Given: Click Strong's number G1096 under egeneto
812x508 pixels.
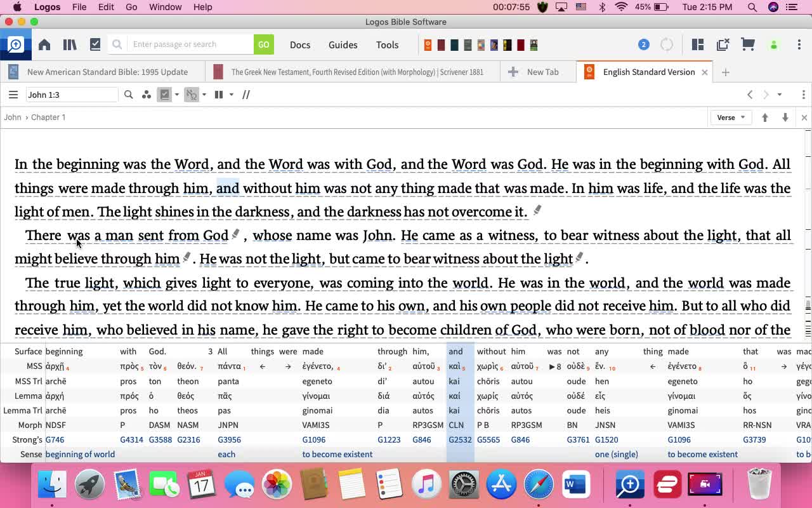Looking at the screenshot, I should [x=314, y=439].
